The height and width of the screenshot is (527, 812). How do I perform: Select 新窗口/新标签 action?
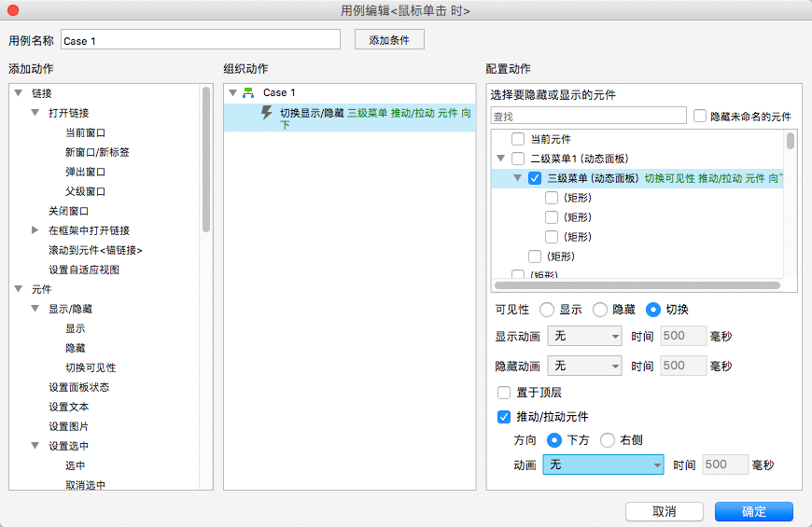pyautogui.click(x=97, y=152)
